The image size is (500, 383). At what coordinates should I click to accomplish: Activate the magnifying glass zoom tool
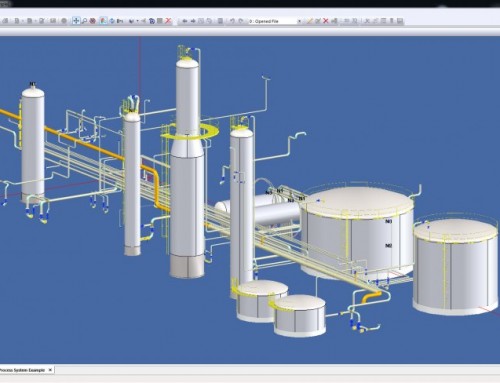click(x=84, y=21)
